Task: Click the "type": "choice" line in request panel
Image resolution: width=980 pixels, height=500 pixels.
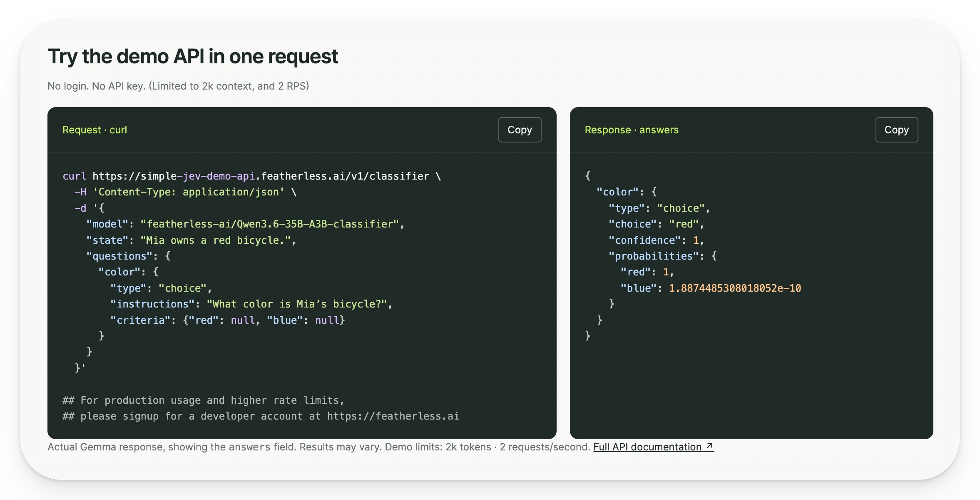Action: tap(161, 288)
